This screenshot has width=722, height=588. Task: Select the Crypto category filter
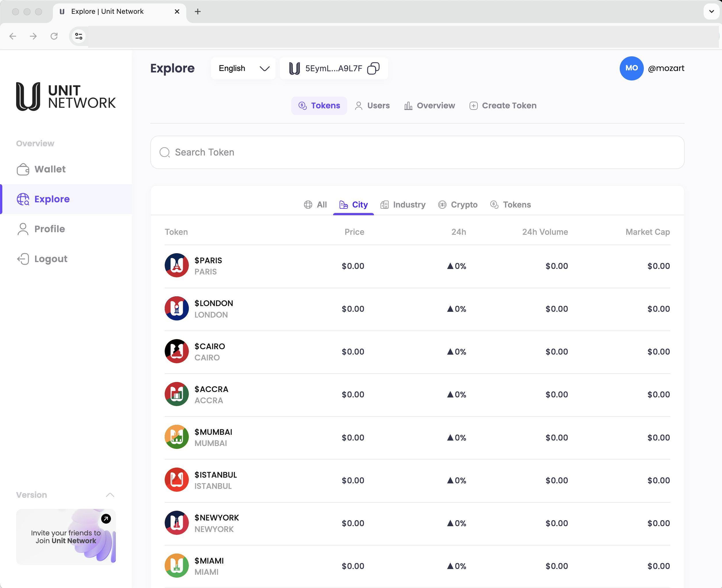(x=458, y=205)
